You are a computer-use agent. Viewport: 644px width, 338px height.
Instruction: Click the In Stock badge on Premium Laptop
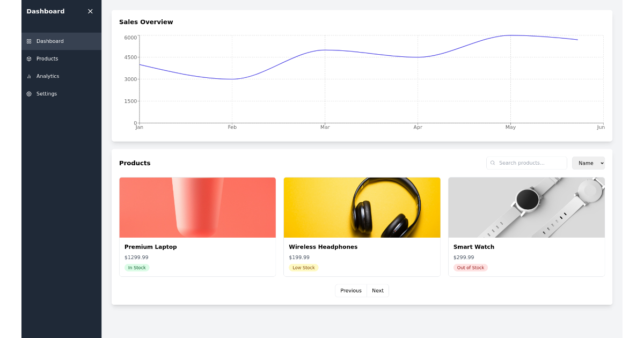[x=137, y=267]
